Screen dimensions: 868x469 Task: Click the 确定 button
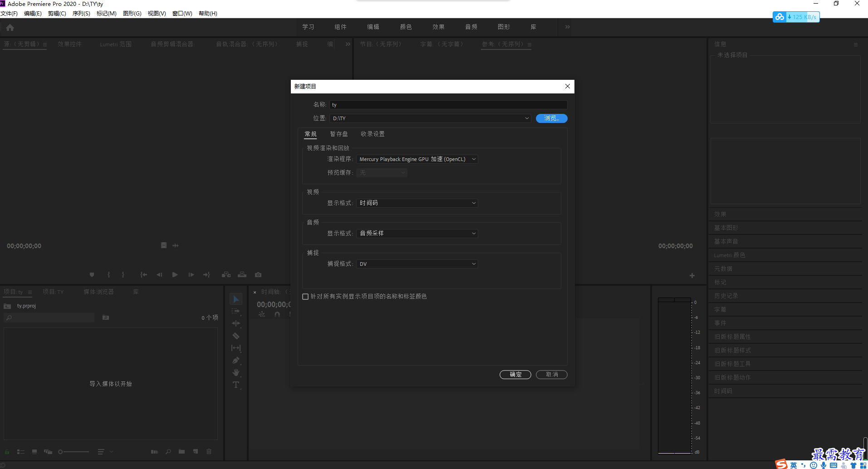point(515,375)
